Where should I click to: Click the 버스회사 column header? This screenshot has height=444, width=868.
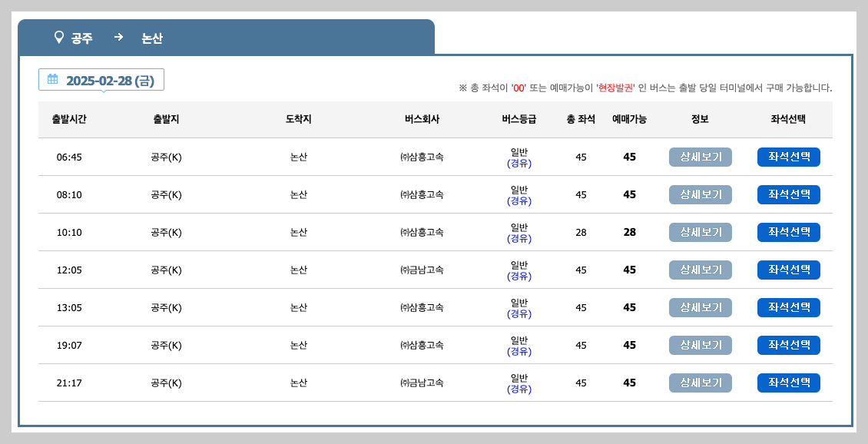pos(421,119)
